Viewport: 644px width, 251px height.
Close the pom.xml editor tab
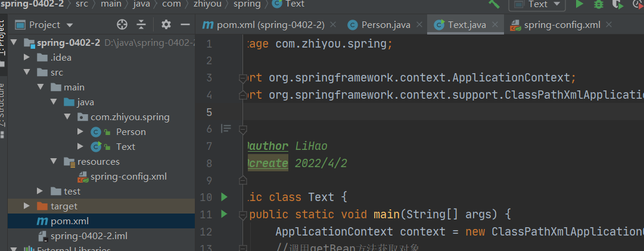click(333, 25)
